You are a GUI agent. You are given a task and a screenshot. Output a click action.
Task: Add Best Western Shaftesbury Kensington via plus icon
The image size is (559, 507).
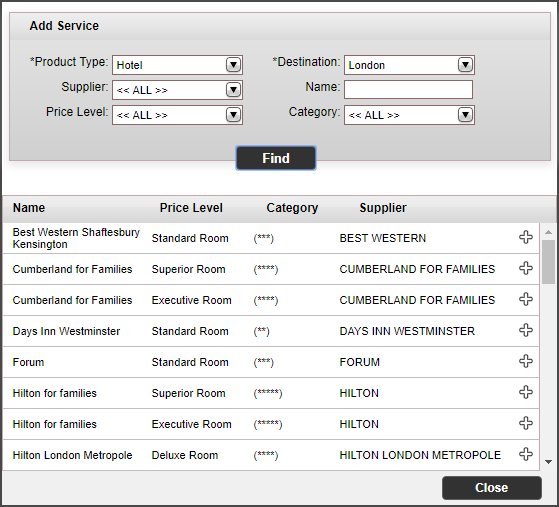[526, 237]
